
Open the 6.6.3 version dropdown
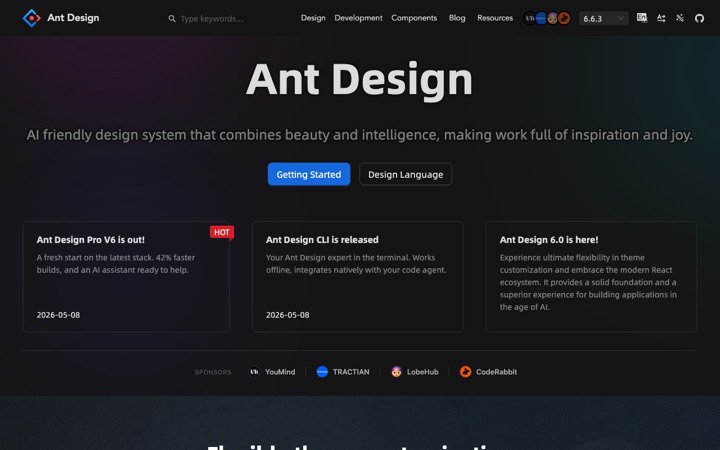603,18
